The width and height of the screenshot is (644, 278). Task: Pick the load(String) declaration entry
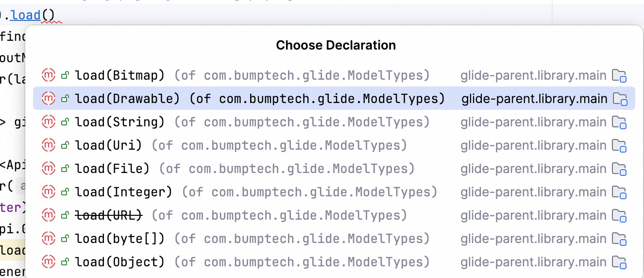coord(120,122)
